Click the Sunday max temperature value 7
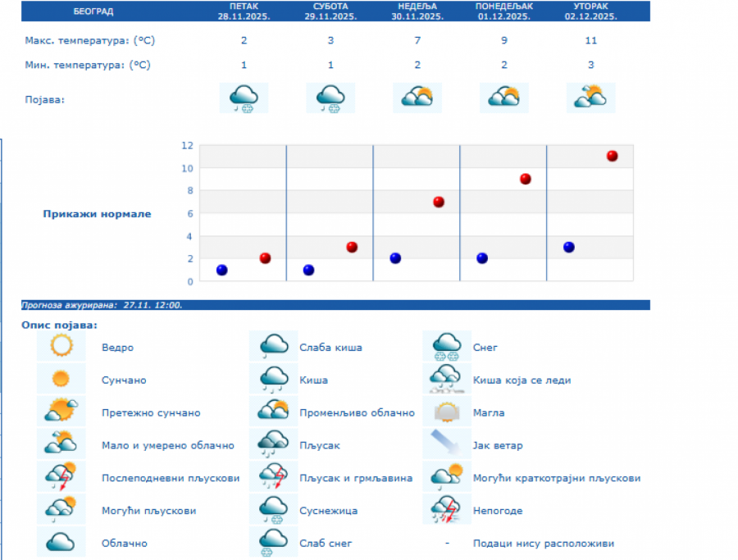The width and height of the screenshot is (738, 560). click(x=417, y=40)
